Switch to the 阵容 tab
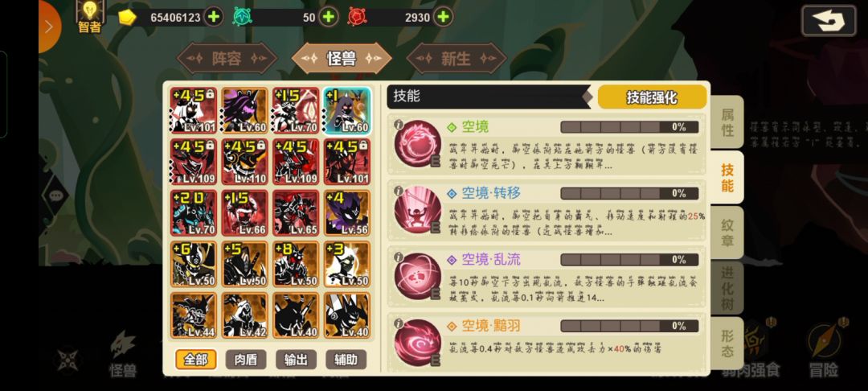Viewport: 868px width, 391px height. (227, 59)
